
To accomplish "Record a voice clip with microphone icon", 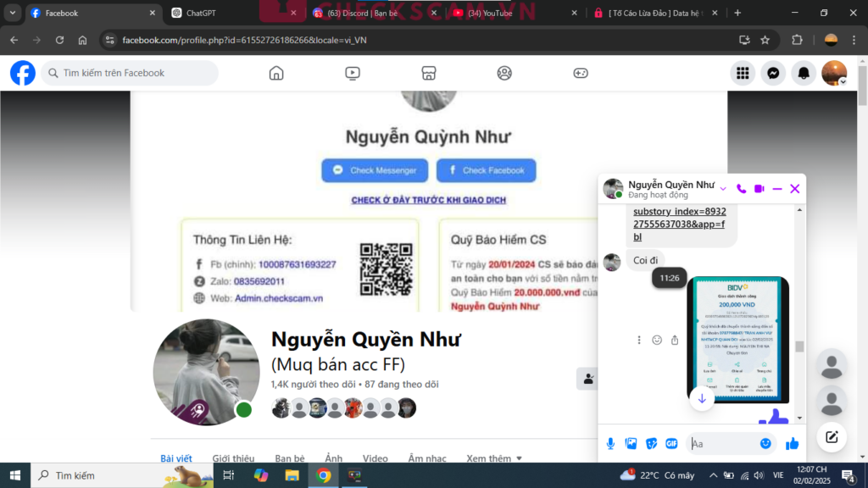I will click(x=610, y=443).
